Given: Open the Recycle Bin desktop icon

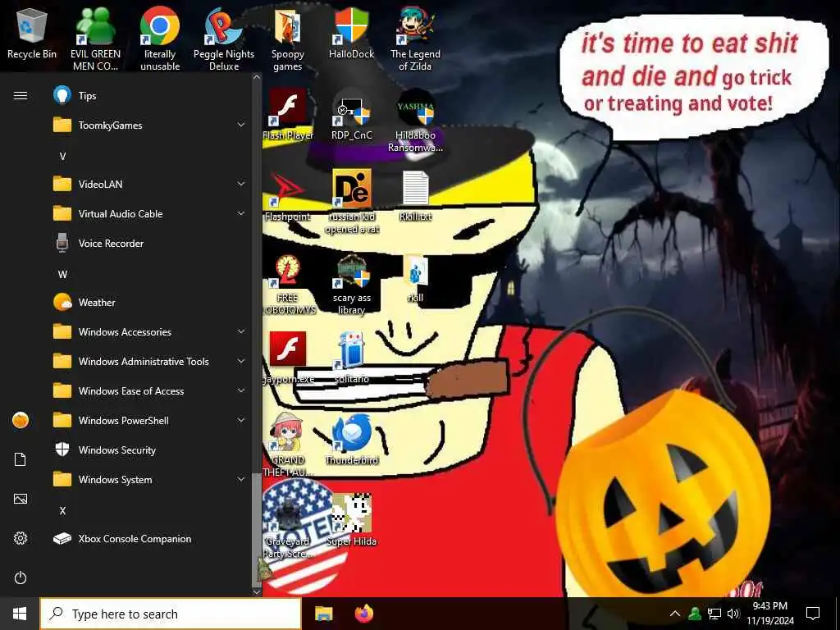Looking at the screenshot, I should tap(32, 34).
